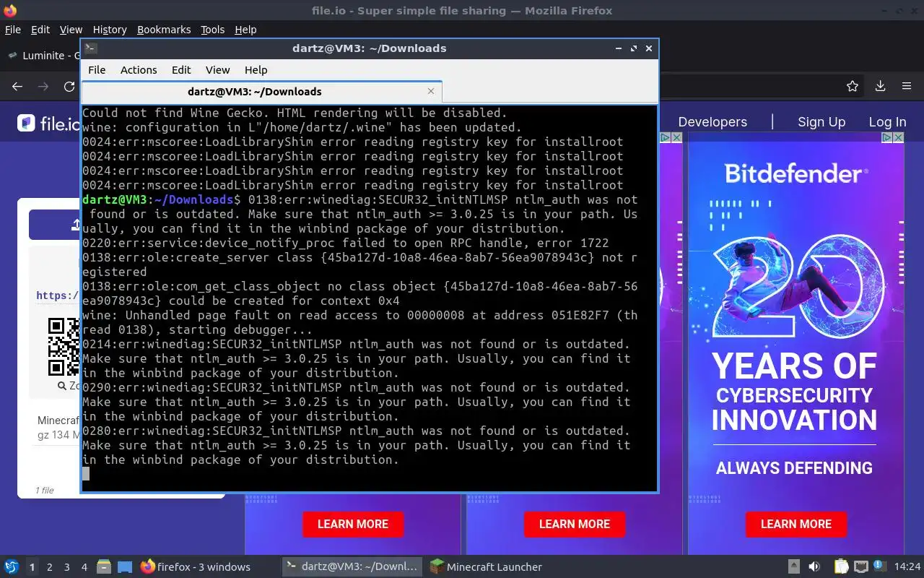Close the Bitdefender ad with the X
Screen dimensions: 924x578
click(x=898, y=137)
